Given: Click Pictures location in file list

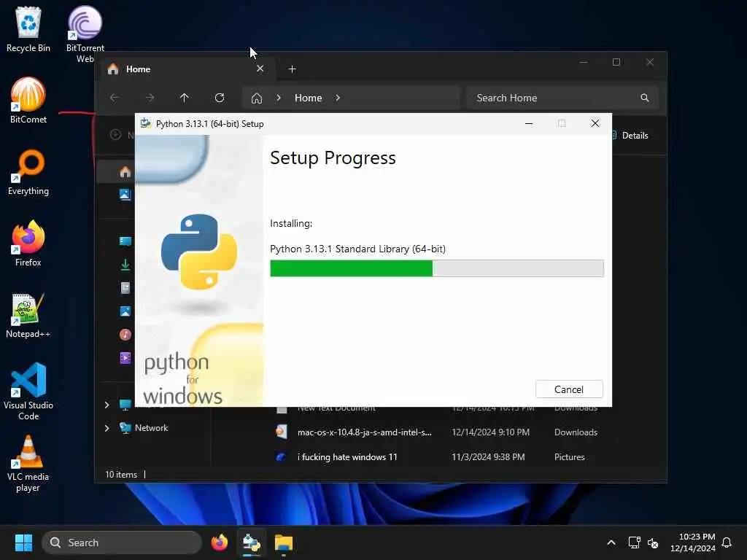Looking at the screenshot, I should pos(569,456).
